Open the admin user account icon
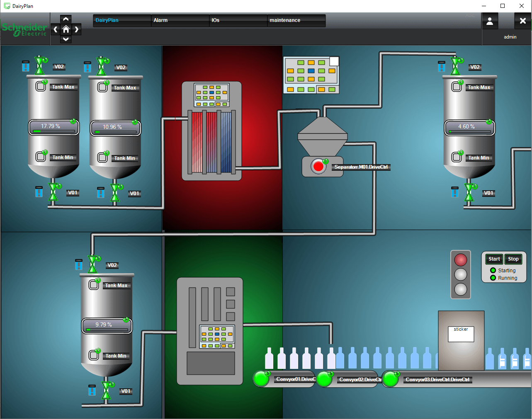Viewport: 532px width, 419px height. 490,20
